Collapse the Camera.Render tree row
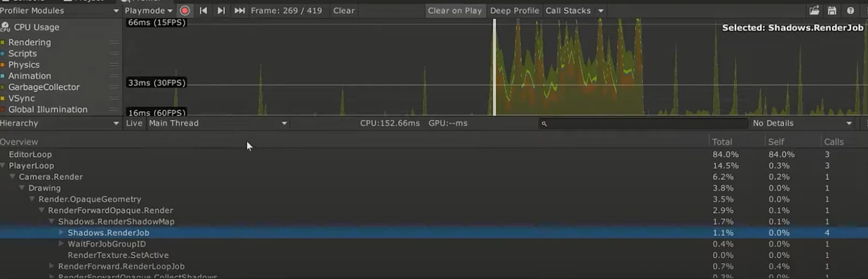The height and width of the screenshot is (279, 868). (x=13, y=177)
